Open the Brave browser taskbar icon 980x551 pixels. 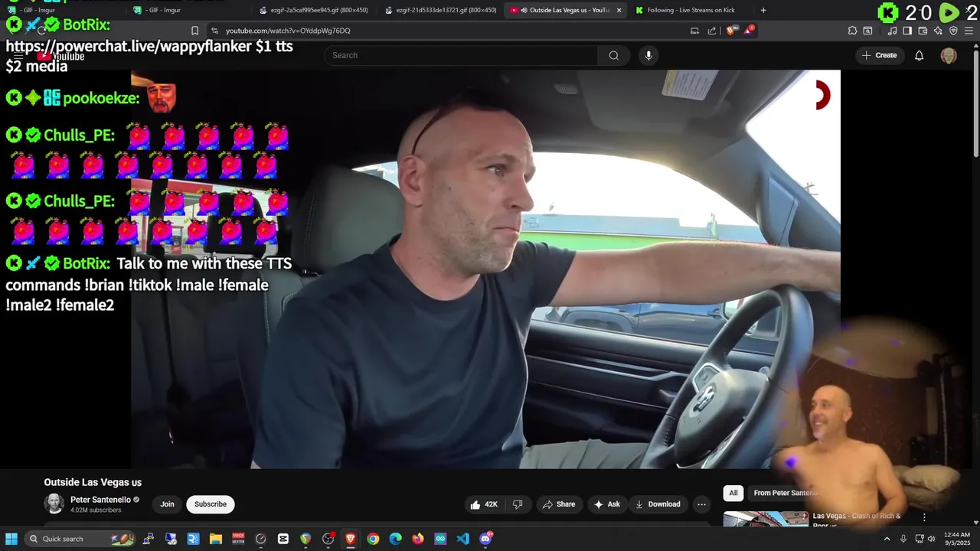pos(351,539)
